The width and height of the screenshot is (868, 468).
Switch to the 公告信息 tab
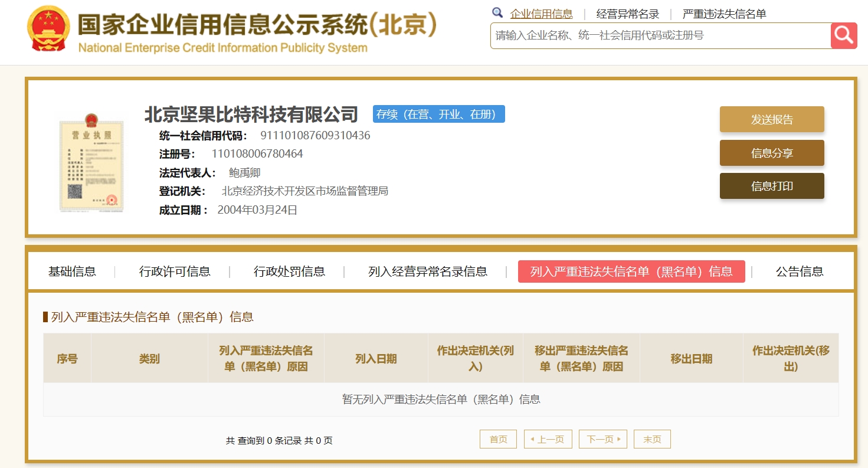(x=800, y=271)
